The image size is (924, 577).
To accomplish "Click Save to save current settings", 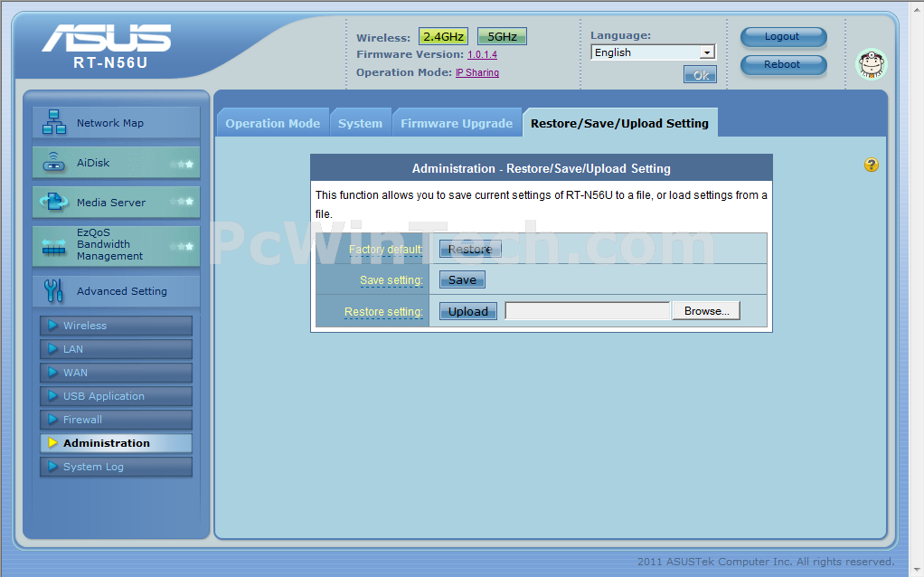I will coord(462,279).
